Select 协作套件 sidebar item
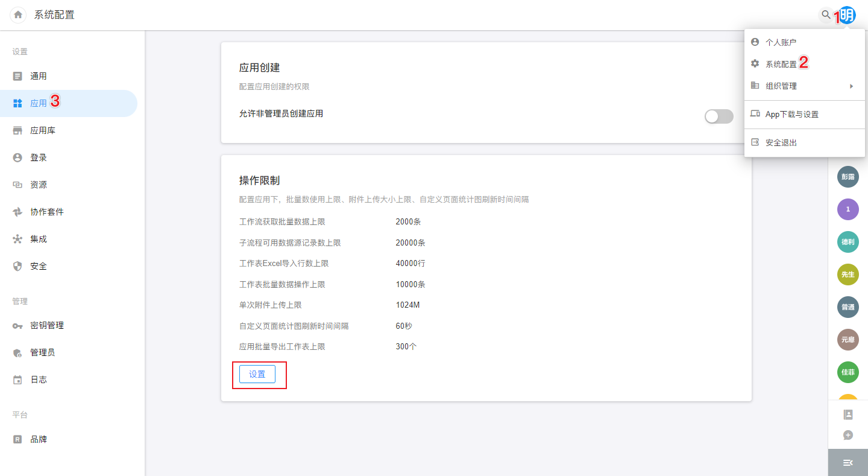Screen dimensions: 868x476 coord(47,212)
